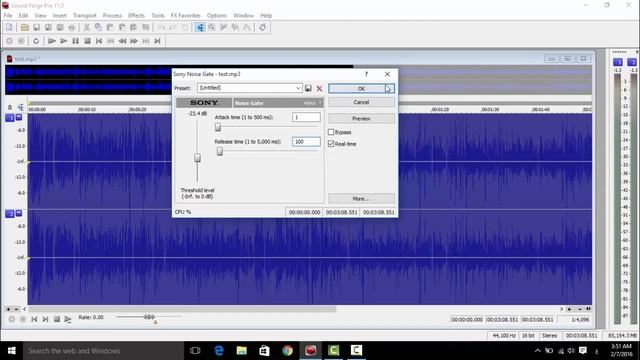The image size is (640, 360).
Task: Show hidden tray icons chevron
Action: 538,351
